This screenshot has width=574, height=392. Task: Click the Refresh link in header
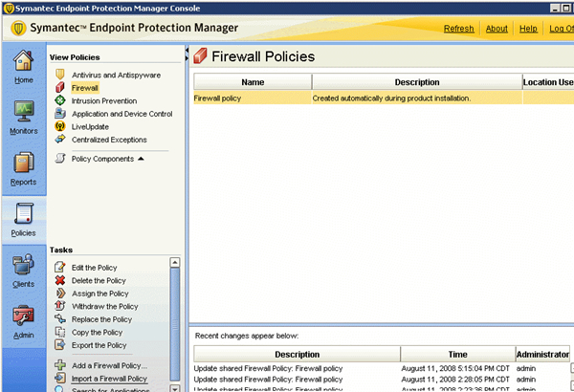coord(459,29)
